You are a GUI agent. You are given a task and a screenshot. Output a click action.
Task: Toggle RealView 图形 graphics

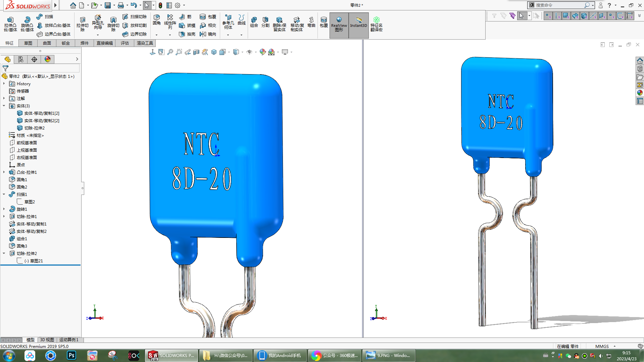[x=339, y=25]
